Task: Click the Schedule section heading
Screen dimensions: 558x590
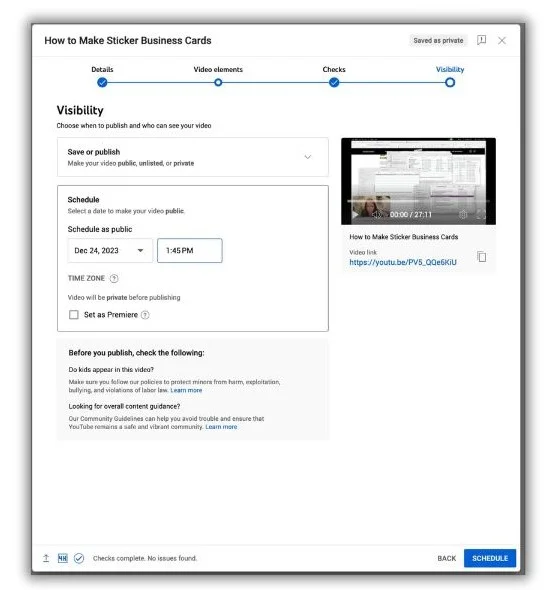Action: (x=83, y=200)
